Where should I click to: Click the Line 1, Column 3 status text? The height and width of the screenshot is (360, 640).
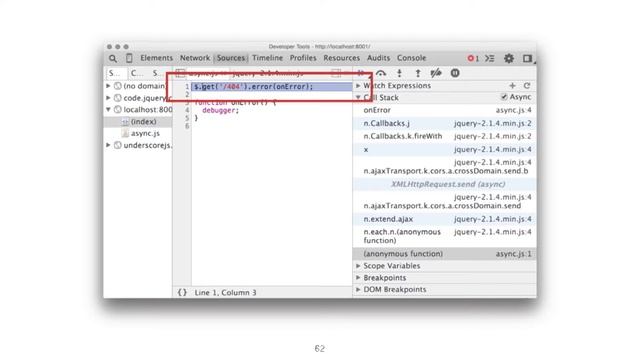(225, 293)
